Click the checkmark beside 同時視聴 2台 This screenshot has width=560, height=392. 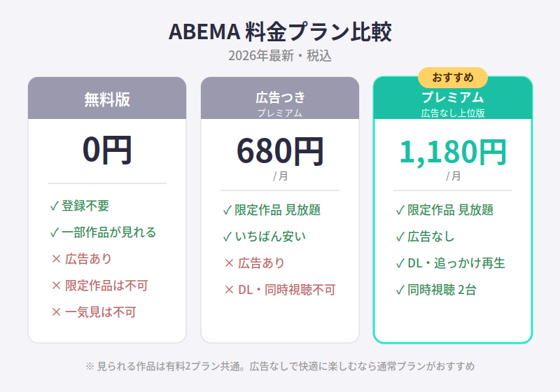[x=400, y=290]
